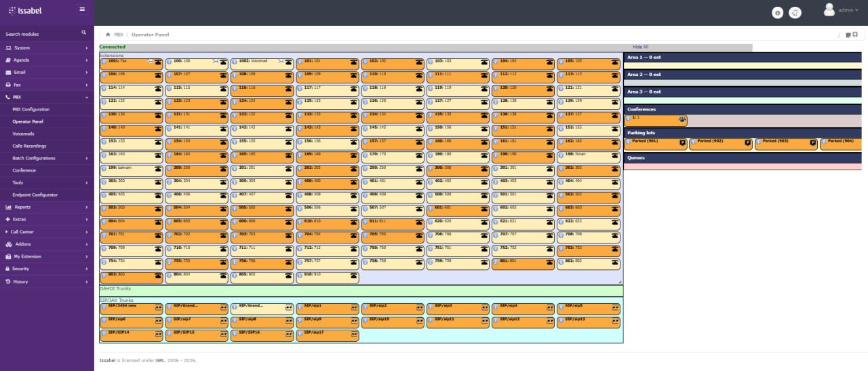868x371 pixels.
Task: Click the header info circle icon
Action: [x=778, y=12]
